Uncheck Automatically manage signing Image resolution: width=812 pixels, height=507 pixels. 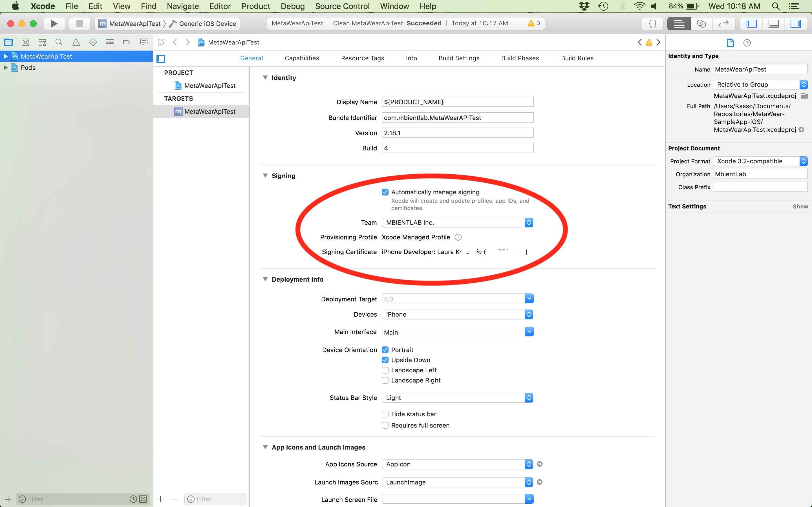(385, 192)
